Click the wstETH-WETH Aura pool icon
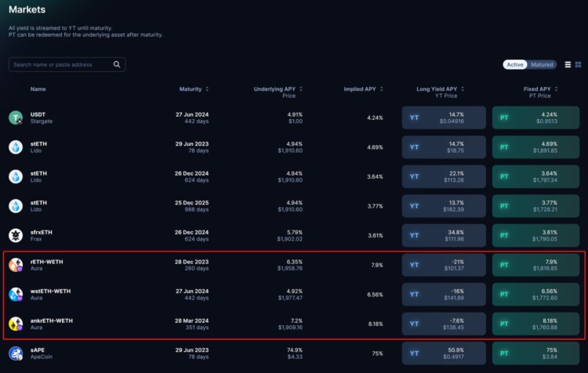The width and height of the screenshot is (588, 373). click(x=16, y=295)
